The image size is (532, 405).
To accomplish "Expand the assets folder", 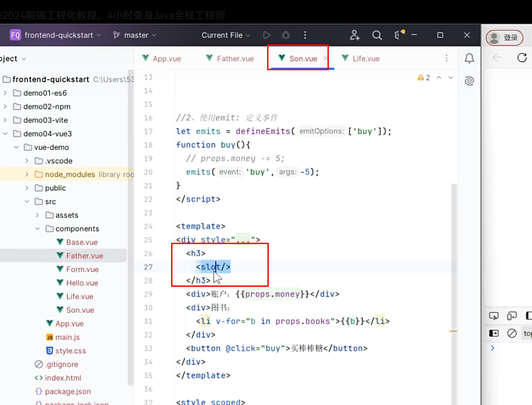I will pyautogui.click(x=37, y=215).
